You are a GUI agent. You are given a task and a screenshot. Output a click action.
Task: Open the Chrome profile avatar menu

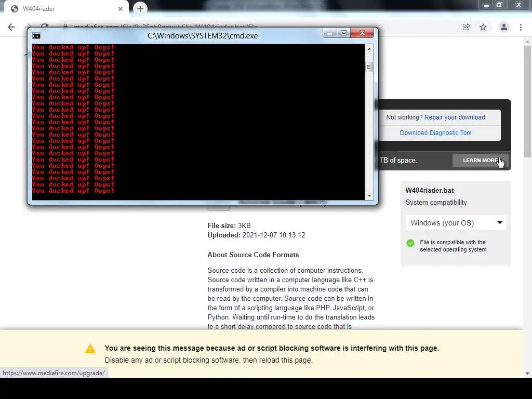504,27
